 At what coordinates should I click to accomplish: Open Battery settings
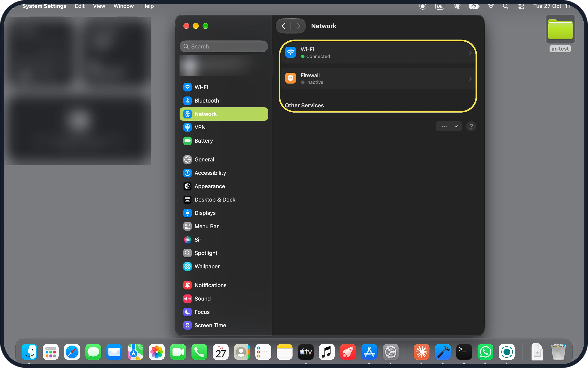(224, 141)
